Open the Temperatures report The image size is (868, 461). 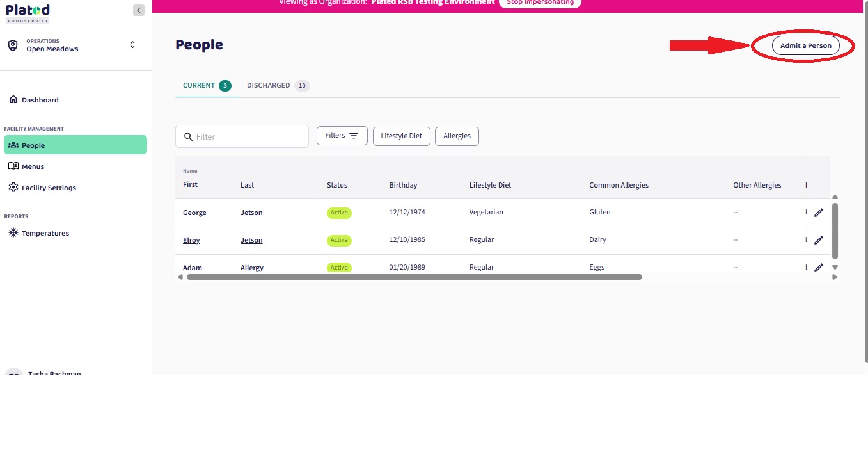(x=45, y=233)
